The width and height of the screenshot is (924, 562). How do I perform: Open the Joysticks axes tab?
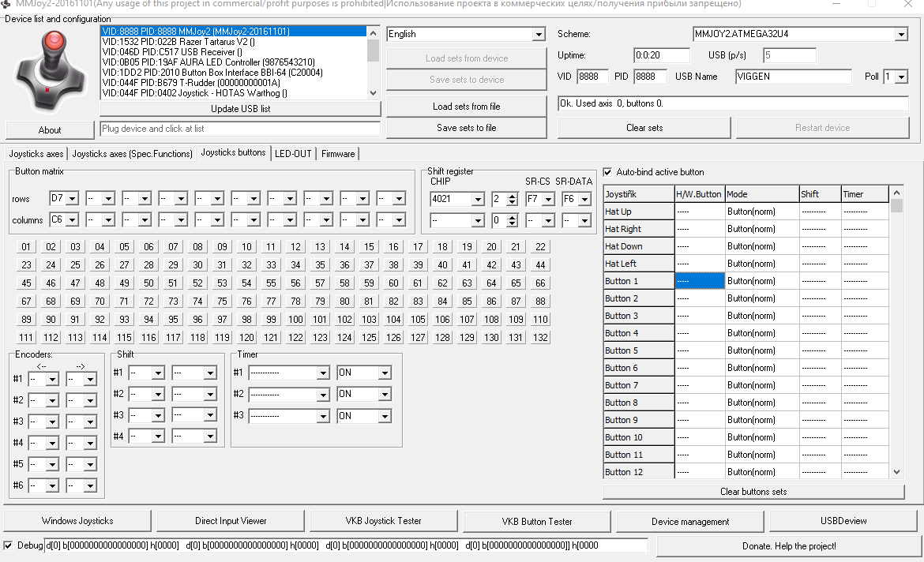(36, 154)
